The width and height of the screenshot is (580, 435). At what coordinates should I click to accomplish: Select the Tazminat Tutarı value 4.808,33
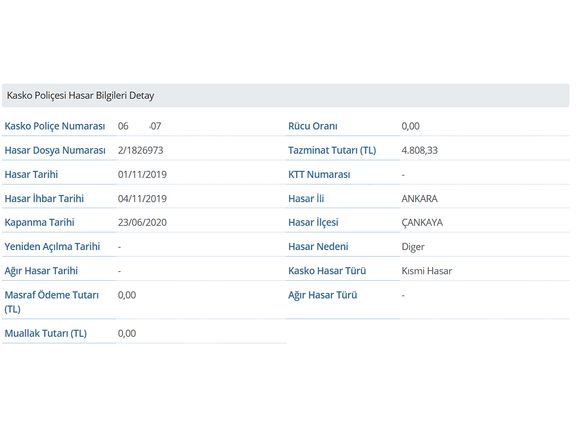coord(419,150)
